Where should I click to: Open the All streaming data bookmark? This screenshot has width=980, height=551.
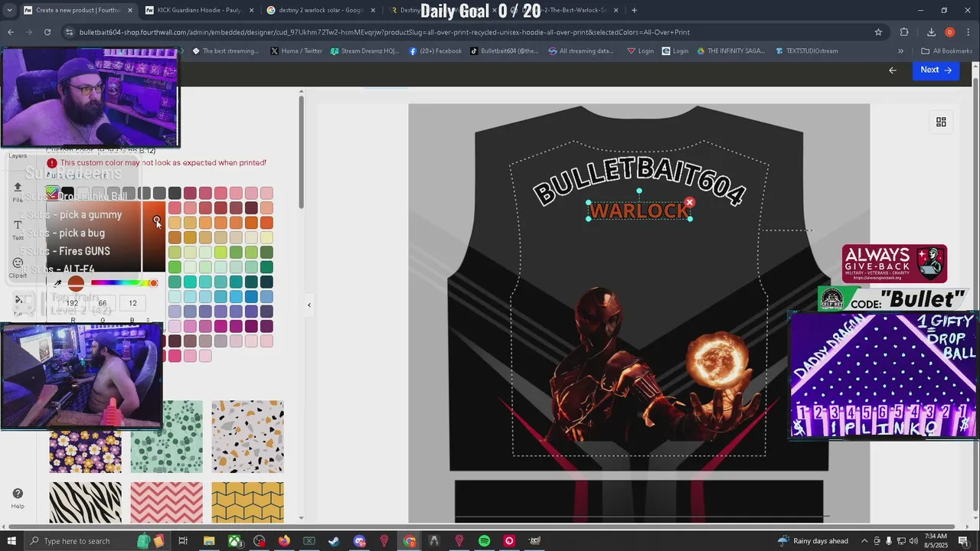point(581,51)
